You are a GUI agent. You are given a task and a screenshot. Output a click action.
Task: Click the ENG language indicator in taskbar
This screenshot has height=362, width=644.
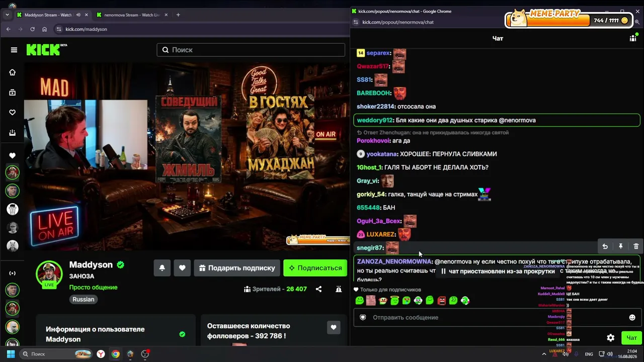589,354
